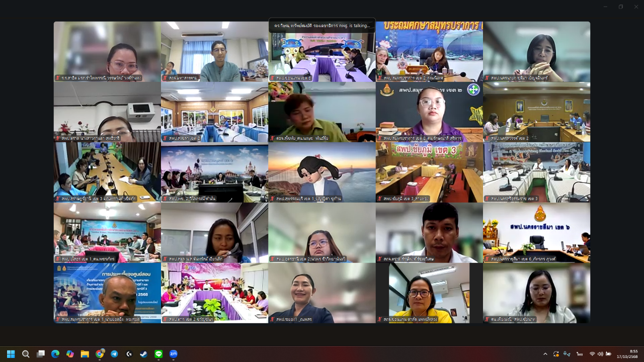Click the speaker volume icon in tray
644x362 pixels.
point(600,354)
